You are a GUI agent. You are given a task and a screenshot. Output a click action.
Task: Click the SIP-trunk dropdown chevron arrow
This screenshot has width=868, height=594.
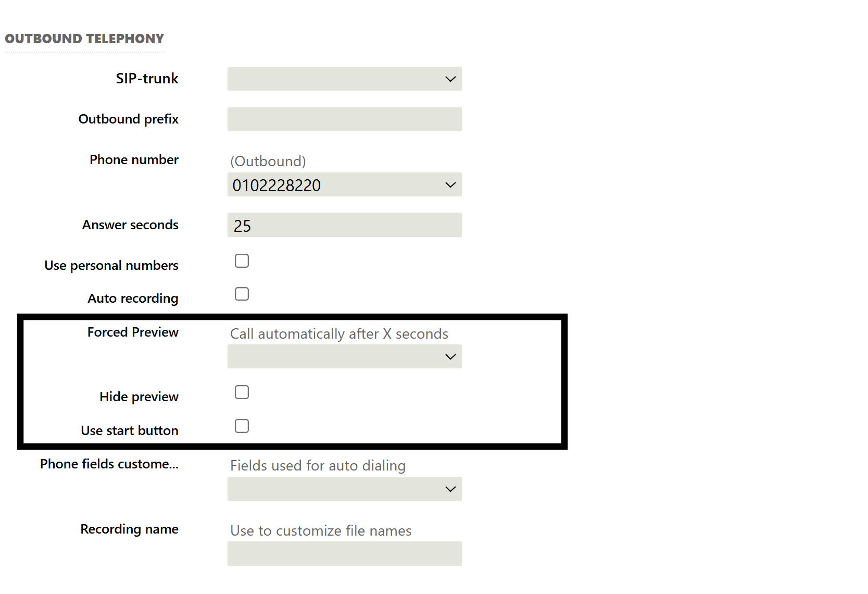click(x=450, y=79)
